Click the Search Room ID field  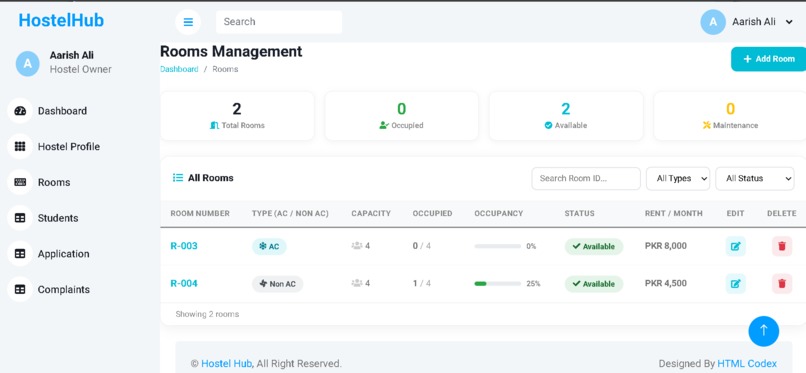(586, 178)
